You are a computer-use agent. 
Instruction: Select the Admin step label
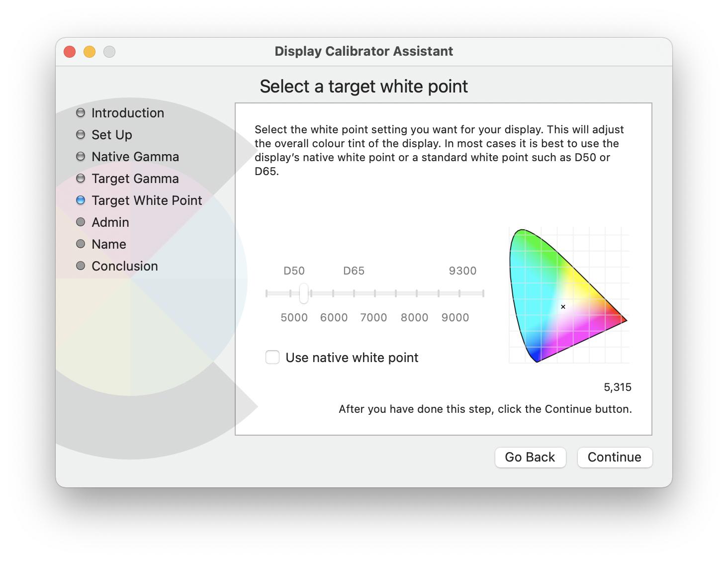pos(110,222)
